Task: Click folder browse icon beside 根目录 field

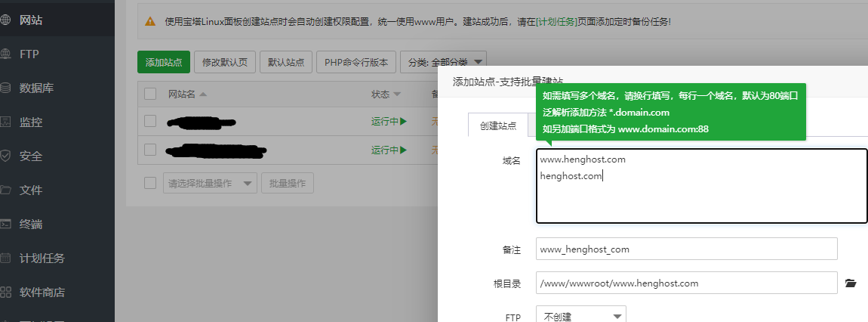Action: [x=851, y=283]
